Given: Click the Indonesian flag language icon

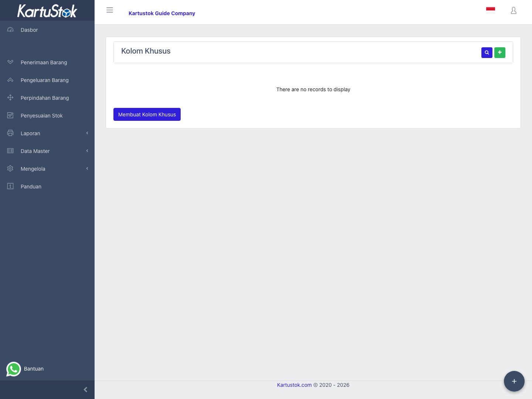Looking at the screenshot, I should (x=491, y=10).
